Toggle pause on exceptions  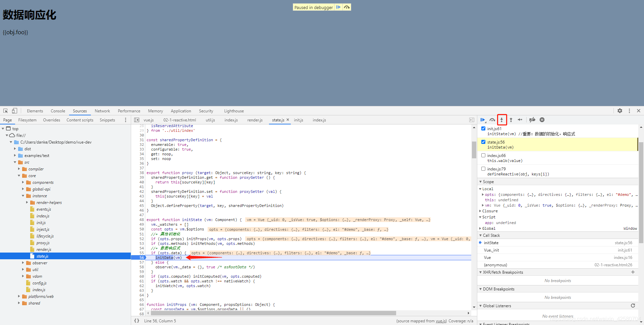pyautogui.click(x=542, y=120)
